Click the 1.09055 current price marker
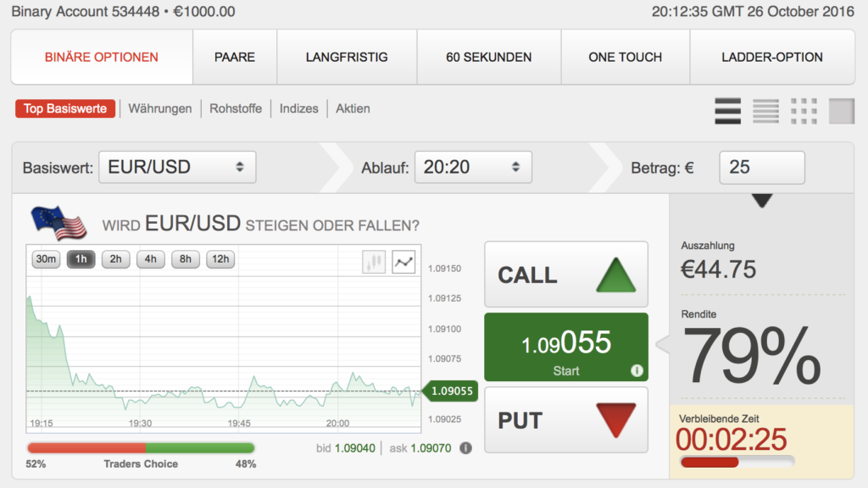 450,391
